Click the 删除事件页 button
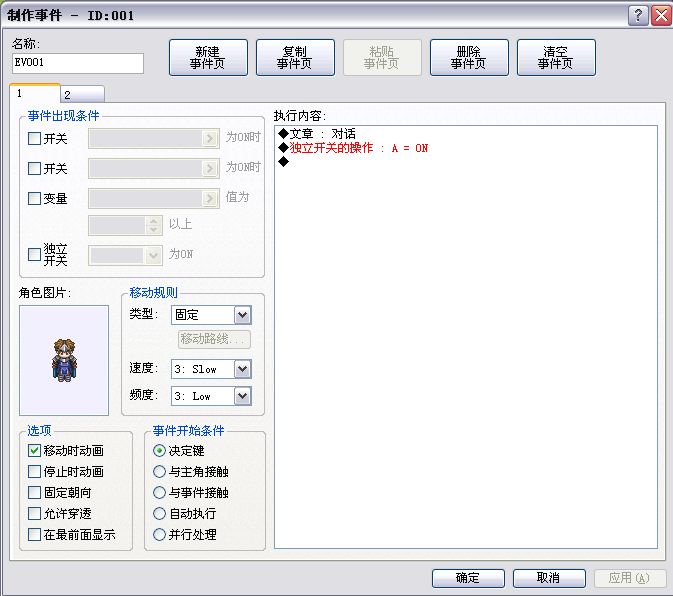Screen dimensions: 673x596 469,57
